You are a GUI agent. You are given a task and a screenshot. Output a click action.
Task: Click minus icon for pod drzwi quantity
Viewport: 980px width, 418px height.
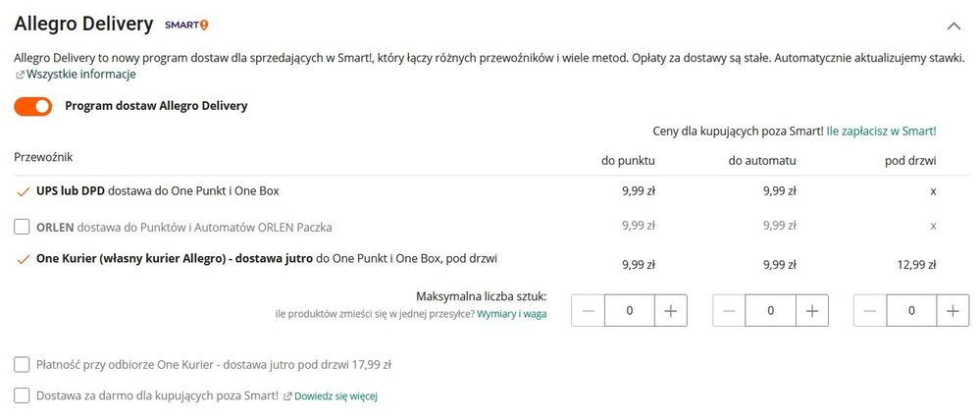(x=871, y=310)
